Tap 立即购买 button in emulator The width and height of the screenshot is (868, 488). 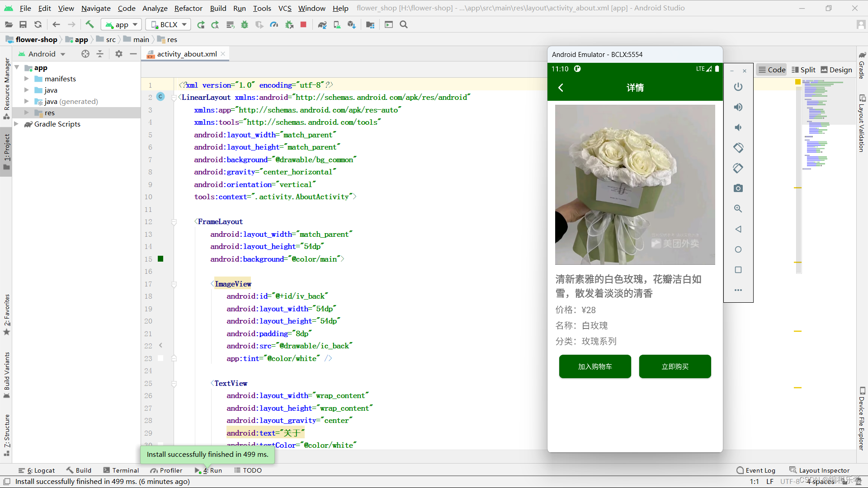[675, 366]
